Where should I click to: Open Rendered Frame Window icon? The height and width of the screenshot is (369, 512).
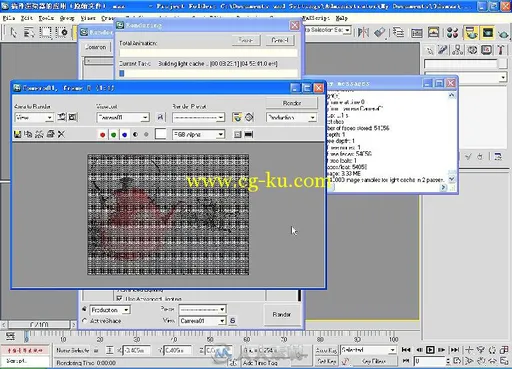click(487, 33)
